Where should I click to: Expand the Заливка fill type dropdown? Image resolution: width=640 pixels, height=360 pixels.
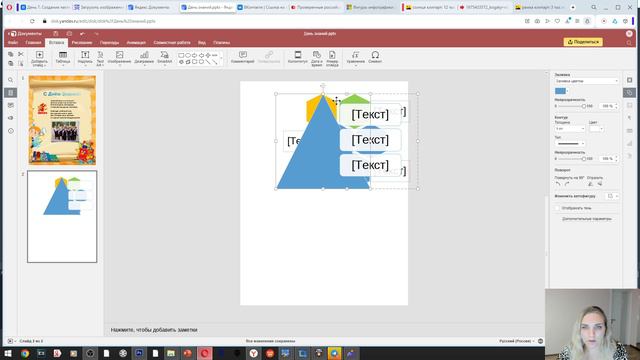tap(586, 81)
